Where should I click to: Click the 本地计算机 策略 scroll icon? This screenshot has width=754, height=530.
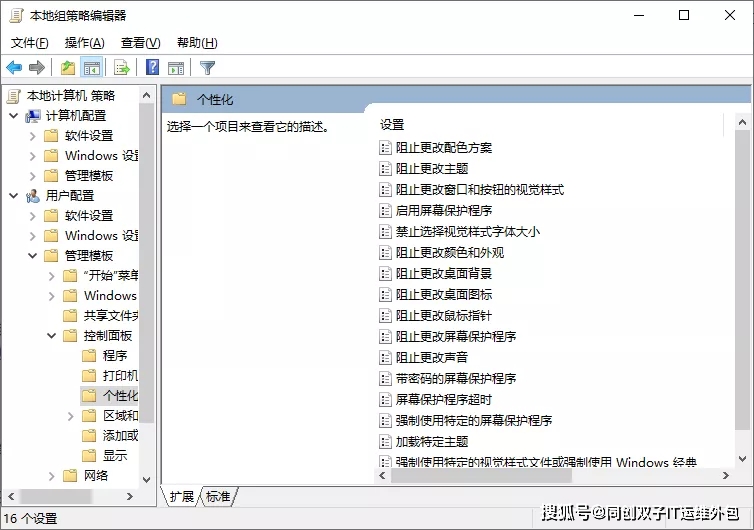[x=13, y=96]
